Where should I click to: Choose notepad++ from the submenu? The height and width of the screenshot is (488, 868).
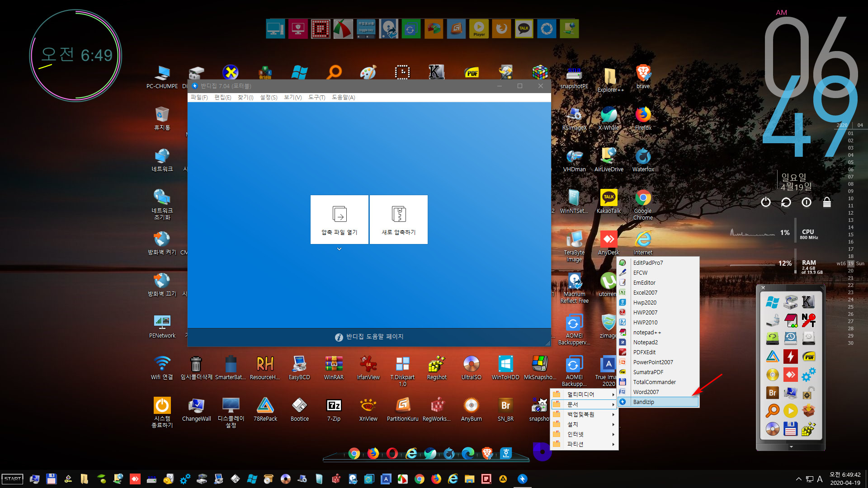click(x=658, y=332)
